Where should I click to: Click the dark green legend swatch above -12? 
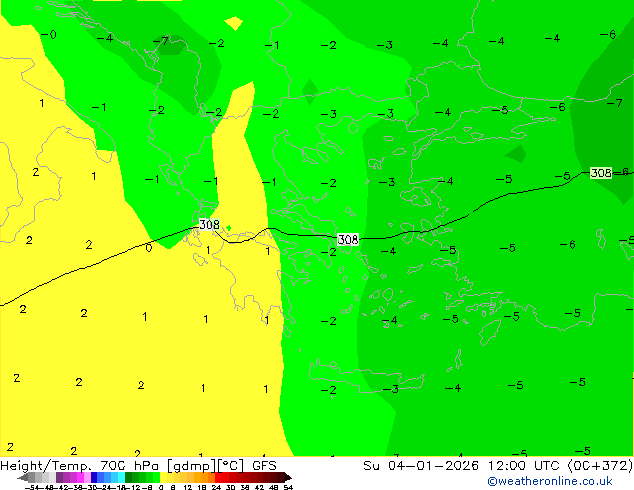(129, 477)
